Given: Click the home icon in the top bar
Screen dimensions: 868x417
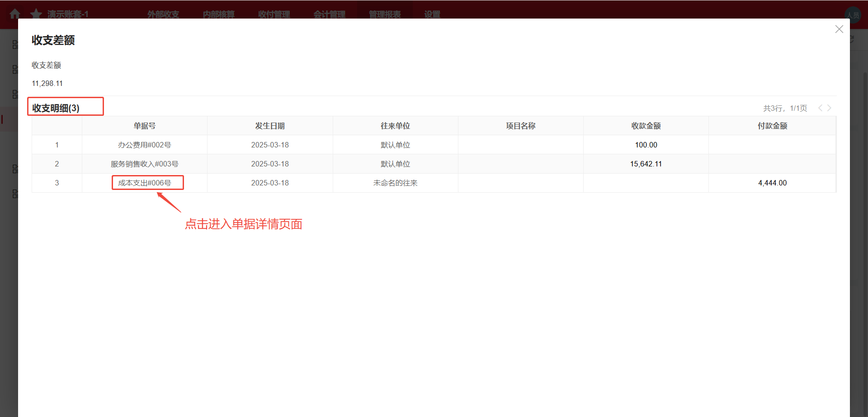Looking at the screenshot, I should click(x=15, y=14).
